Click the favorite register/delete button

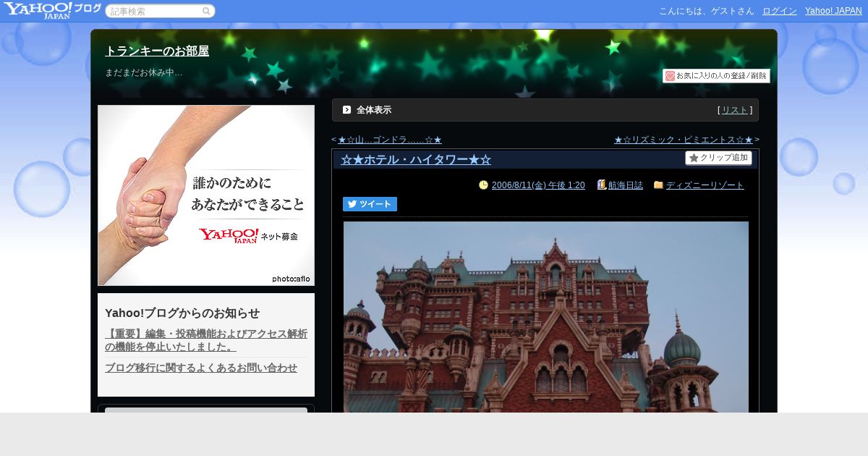[716, 76]
